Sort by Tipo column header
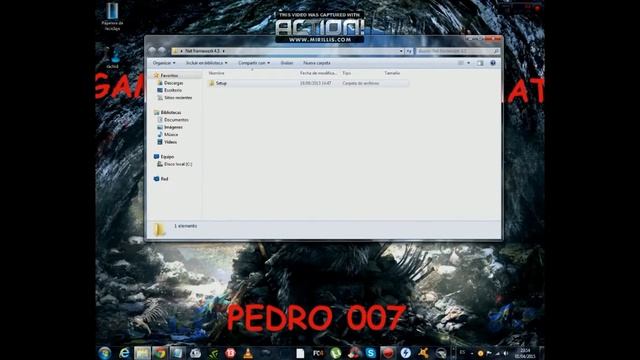The height and width of the screenshot is (360, 640). point(347,73)
